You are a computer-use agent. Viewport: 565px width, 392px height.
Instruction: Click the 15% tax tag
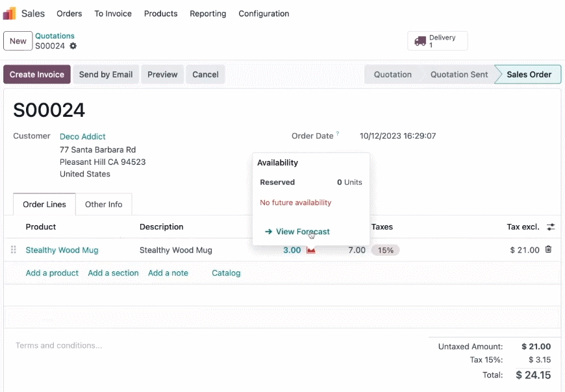tap(386, 250)
